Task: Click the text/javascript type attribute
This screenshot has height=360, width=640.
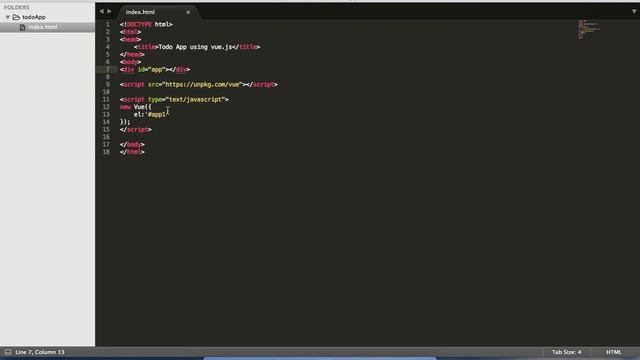Action: [186, 99]
